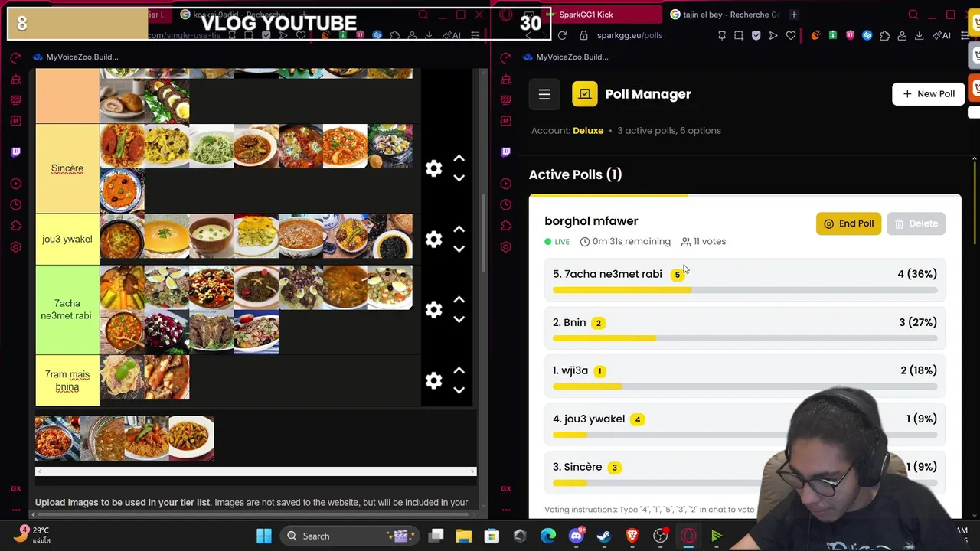Image resolution: width=980 pixels, height=551 pixels.
Task: Move 7ram mais bnina tier row up
Action: click(x=459, y=370)
